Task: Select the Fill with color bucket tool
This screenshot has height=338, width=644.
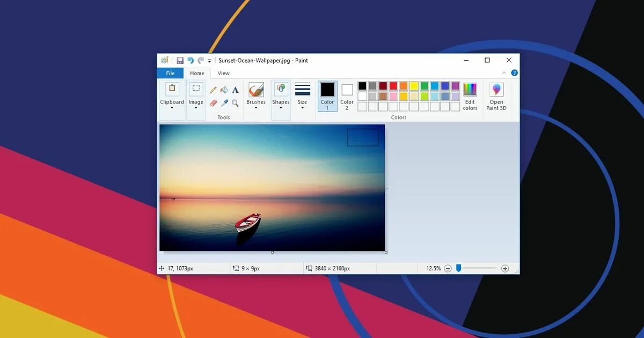Action: click(x=224, y=90)
